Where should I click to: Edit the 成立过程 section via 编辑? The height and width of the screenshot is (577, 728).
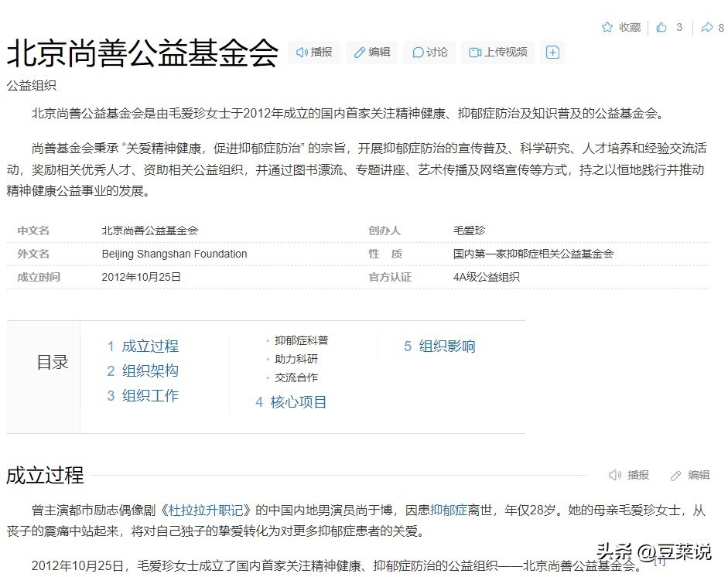(689, 475)
